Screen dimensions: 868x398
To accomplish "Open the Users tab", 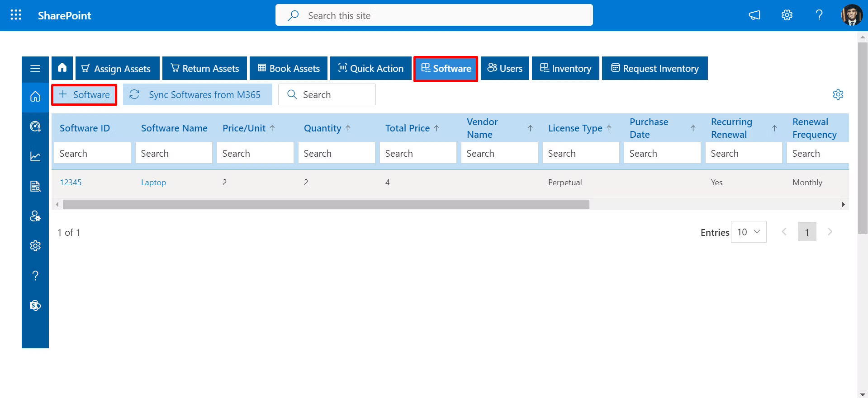I will coord(505,68).
